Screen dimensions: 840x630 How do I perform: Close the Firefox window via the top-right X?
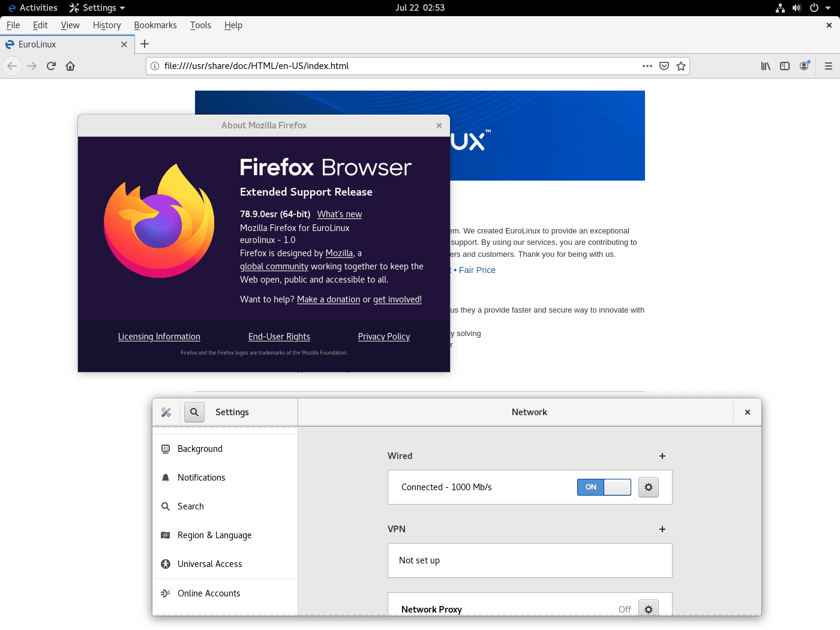[829, 25]
